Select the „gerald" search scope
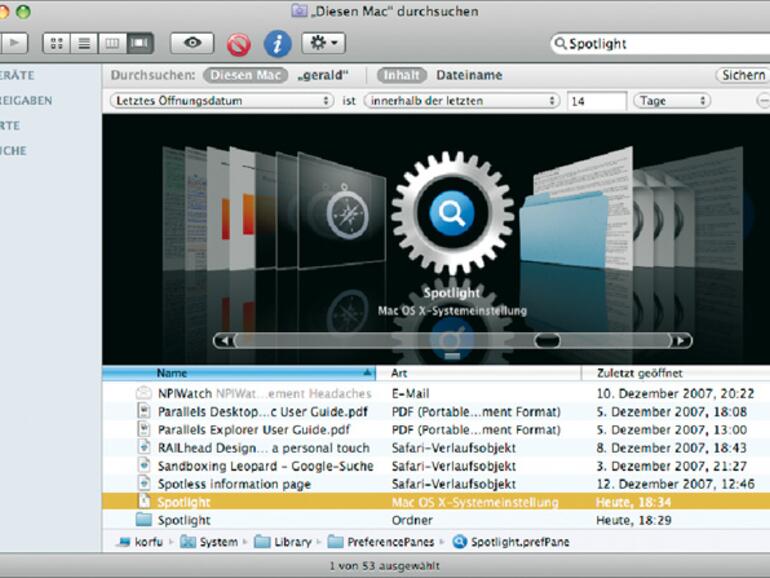Viewport: 770px width, 578px height. click(323, 75)
